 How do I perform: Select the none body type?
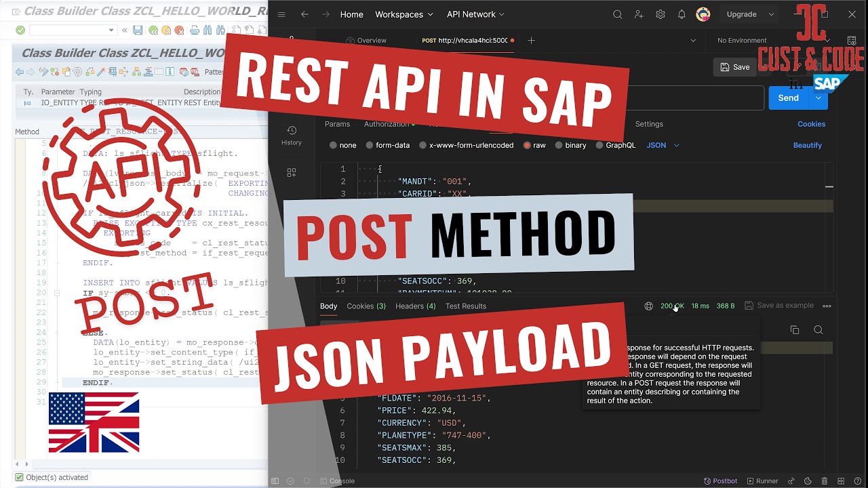[342, 145]
